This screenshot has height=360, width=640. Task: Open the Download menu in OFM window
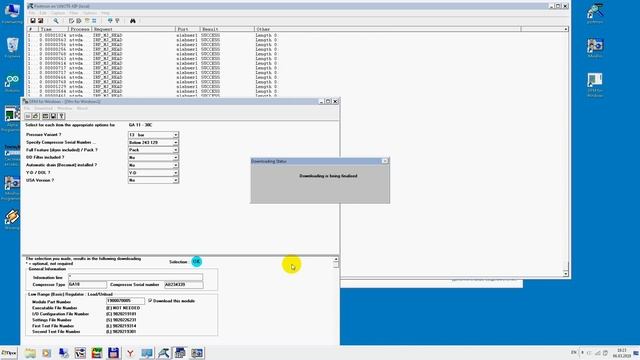click(43, 109)
